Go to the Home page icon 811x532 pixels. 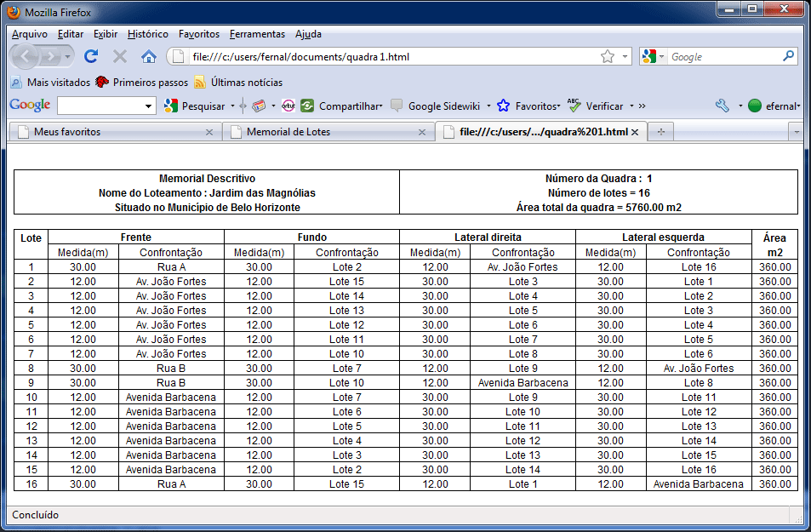(x=148, y=56)
